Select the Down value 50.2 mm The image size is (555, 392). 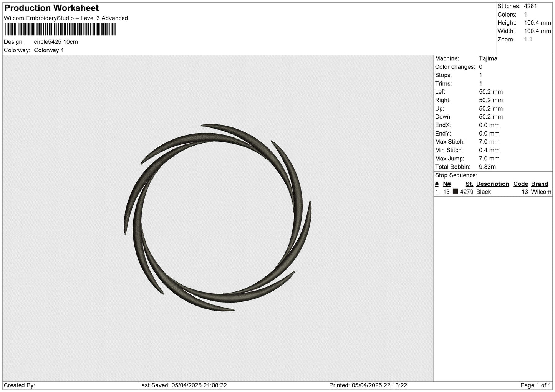coord(491,117)
